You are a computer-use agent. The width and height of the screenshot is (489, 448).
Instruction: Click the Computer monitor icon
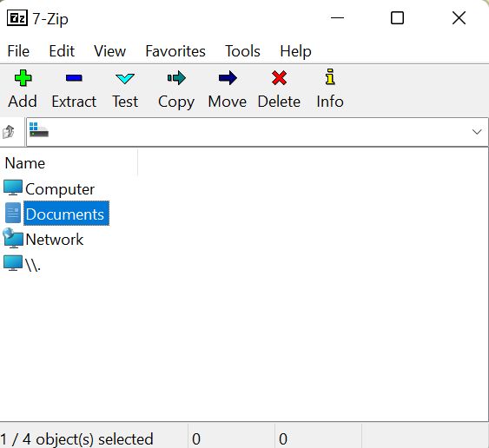click(x=13, y=188)
